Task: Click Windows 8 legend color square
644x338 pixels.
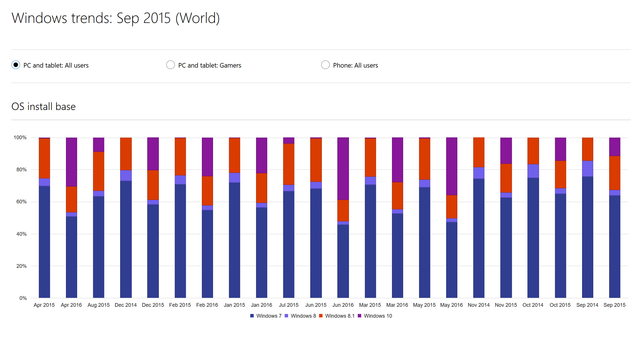Action: pos(286,316)
